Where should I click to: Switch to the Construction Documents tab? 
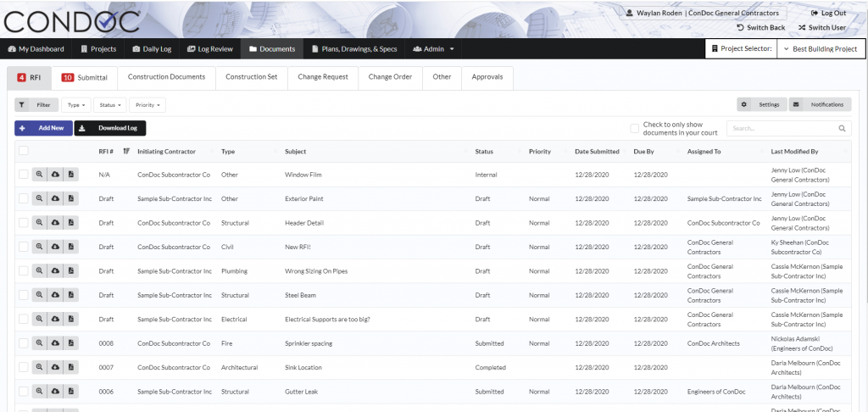(167, 77)
